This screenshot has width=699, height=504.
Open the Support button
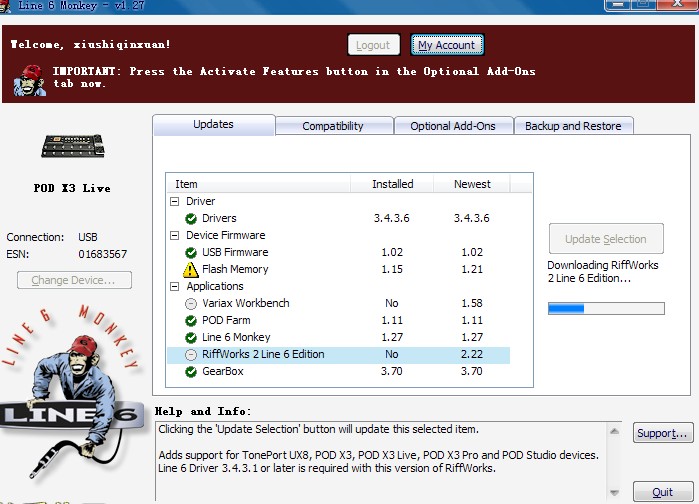[662, 433]
